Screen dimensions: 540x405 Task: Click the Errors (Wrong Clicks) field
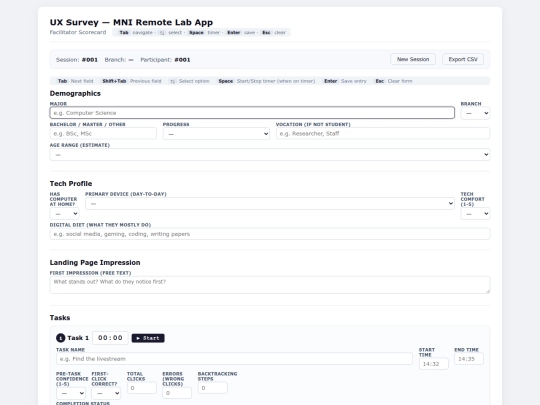coord(177,393)
